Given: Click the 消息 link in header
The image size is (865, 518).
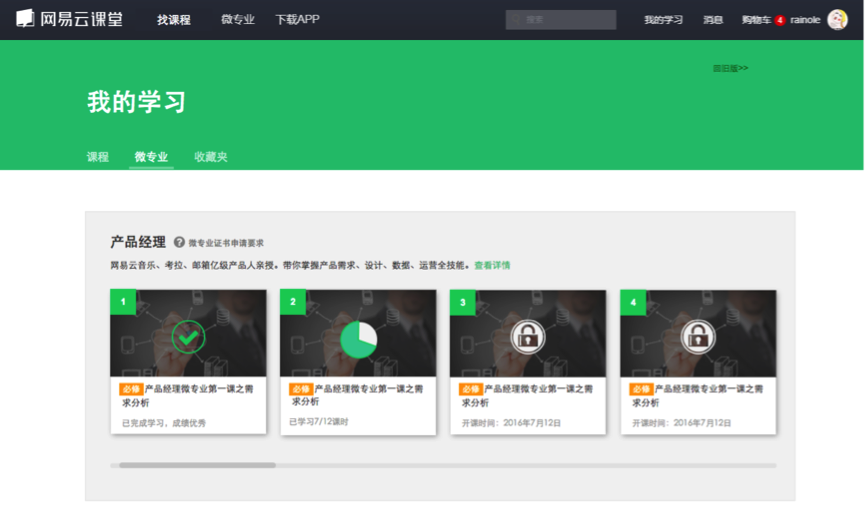Looking at the screenshot, I should 713,20.
